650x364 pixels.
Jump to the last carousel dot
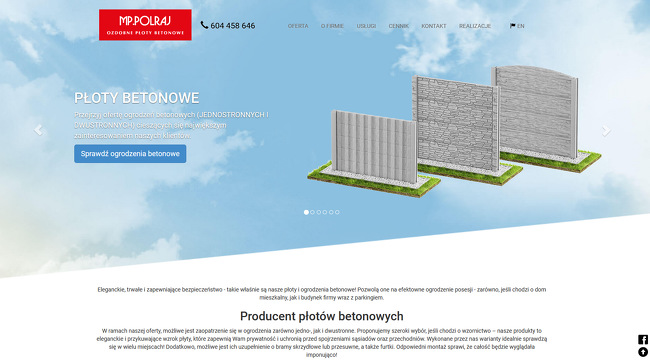coord(337,212)
